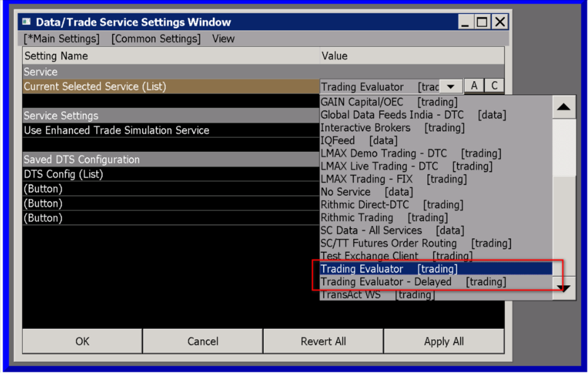
Task: Select GAIN Capital/OEC [trading] service
Action: pos(436,102)
